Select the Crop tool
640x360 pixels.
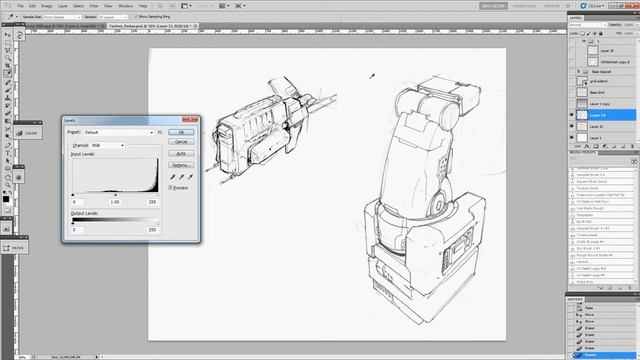pos(7,66)
